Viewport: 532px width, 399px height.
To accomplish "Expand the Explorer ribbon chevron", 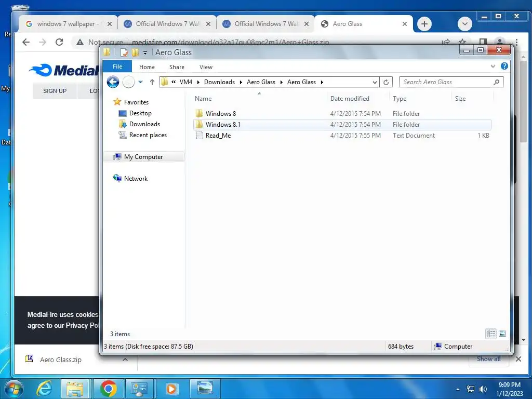I will (x=493, y=66).
